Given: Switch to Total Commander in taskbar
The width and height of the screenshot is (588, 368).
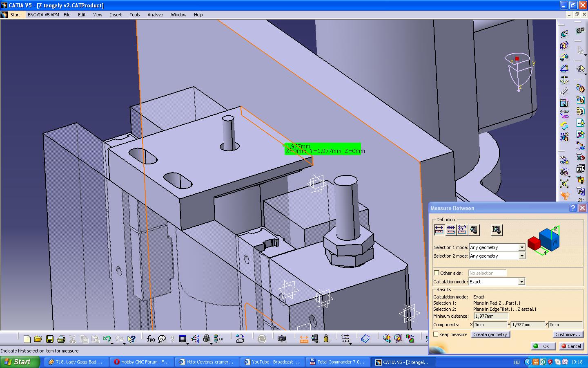Looking at the screenshot, I should tap(337, 362).
